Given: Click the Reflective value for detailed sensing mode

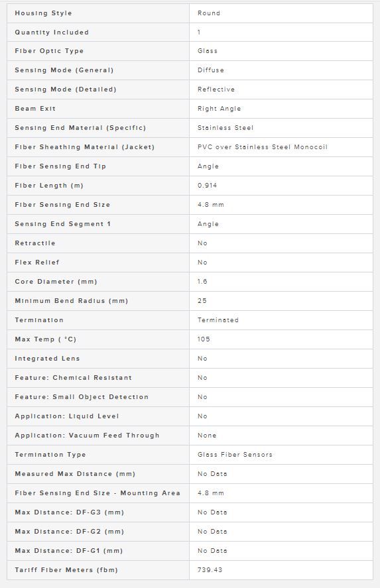Looking at the screenshot, I should (216, 89).
